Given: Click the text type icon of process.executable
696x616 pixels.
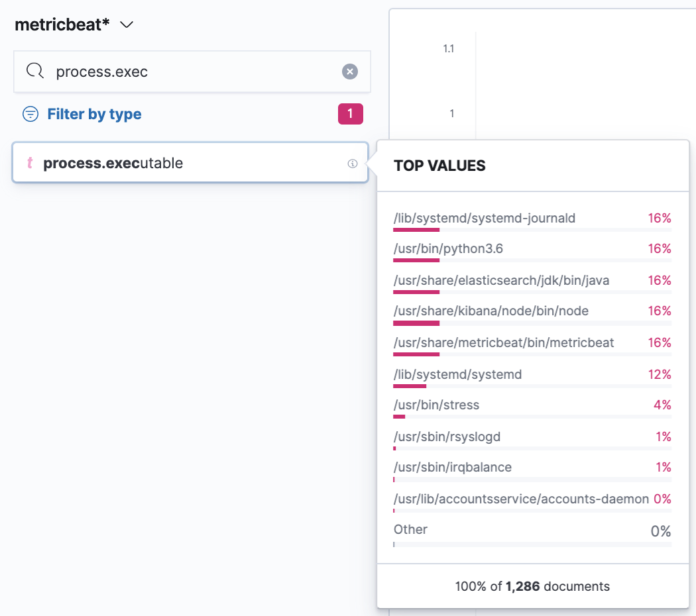Looking at the screenshot, I should click(30, 163).
